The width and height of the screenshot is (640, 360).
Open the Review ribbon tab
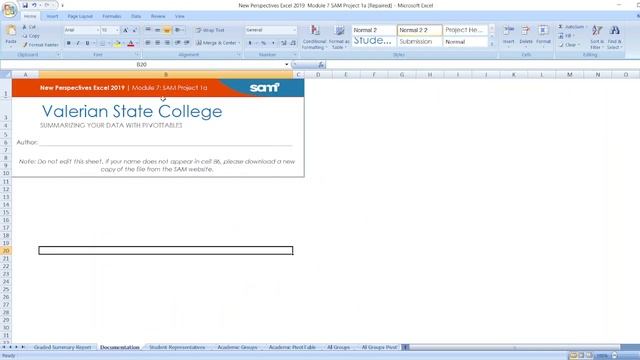click(158, 16)
